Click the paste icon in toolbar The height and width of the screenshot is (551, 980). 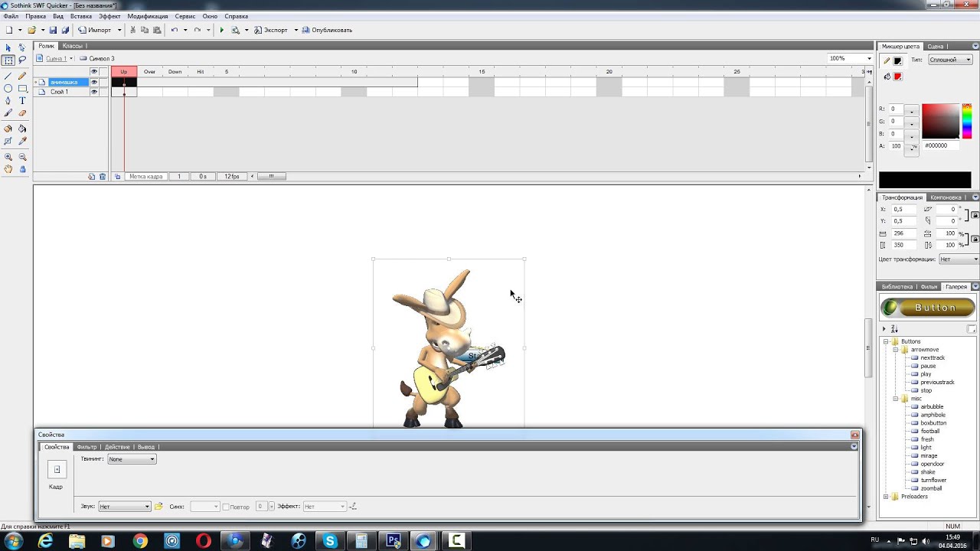point(157,30)
